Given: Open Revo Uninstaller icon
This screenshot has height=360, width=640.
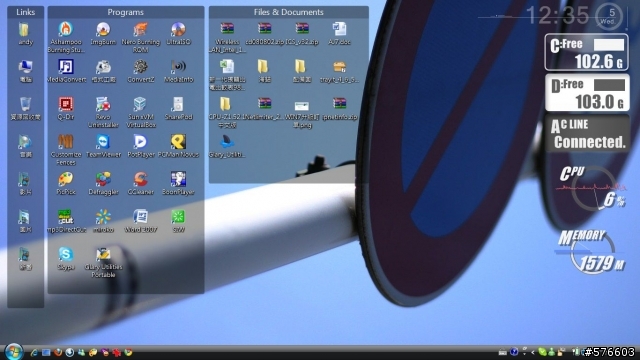Looking at the screenshot, I should click(103, 112).
